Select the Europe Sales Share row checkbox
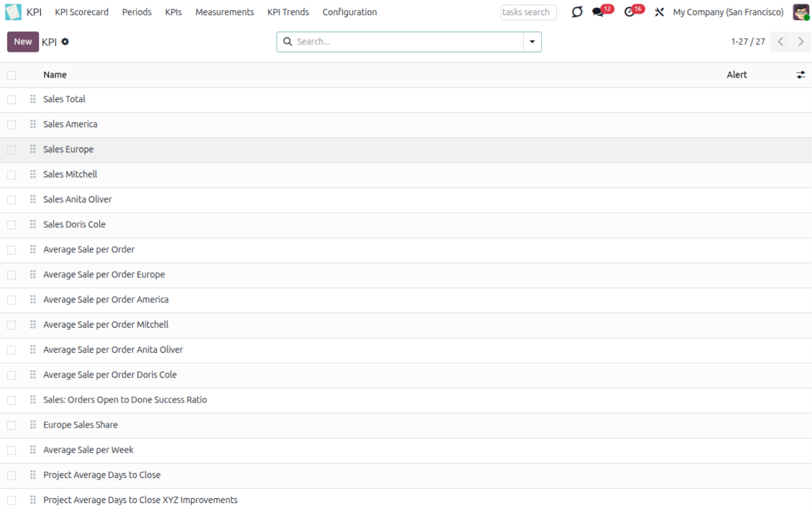The height and width of the screenshot is (511, 812). [x=11, y=425]
